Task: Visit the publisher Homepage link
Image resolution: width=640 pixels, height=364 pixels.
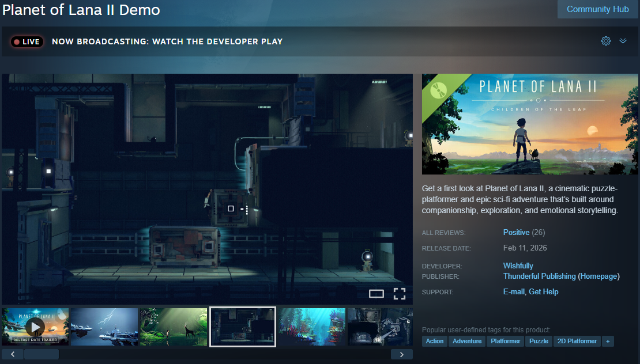Action: click(599, 276)
